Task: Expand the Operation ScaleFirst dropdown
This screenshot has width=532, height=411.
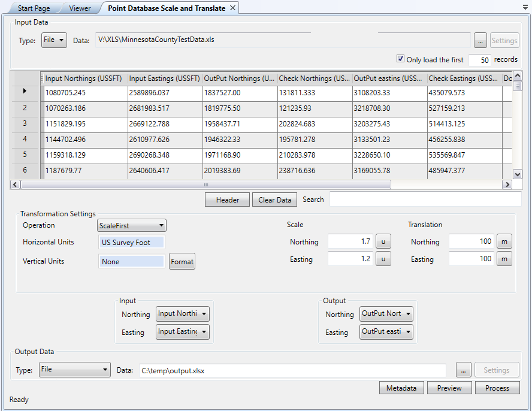Action: point(132,225)
